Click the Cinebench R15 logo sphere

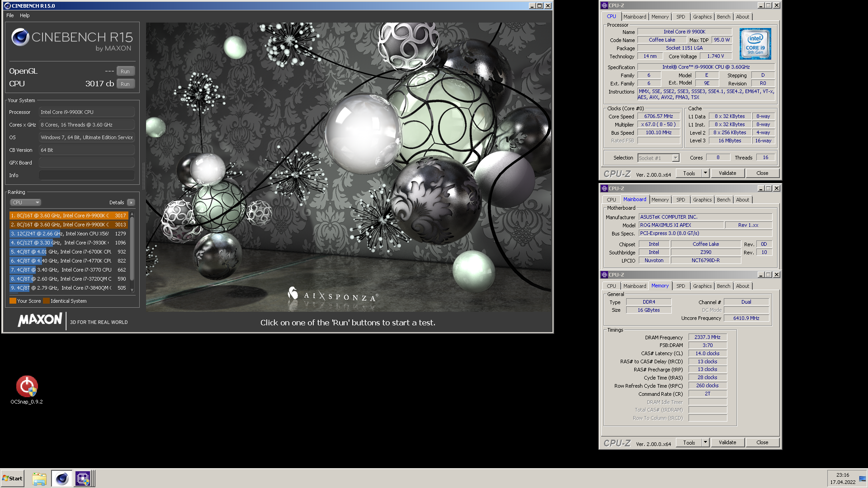tap(20, 37)
